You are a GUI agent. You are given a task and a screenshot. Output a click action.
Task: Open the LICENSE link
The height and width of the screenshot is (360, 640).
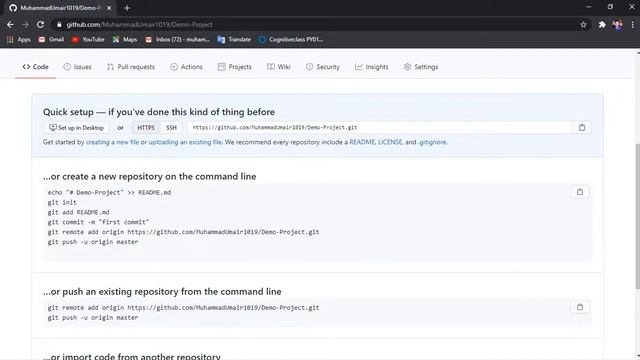(390, 142)
